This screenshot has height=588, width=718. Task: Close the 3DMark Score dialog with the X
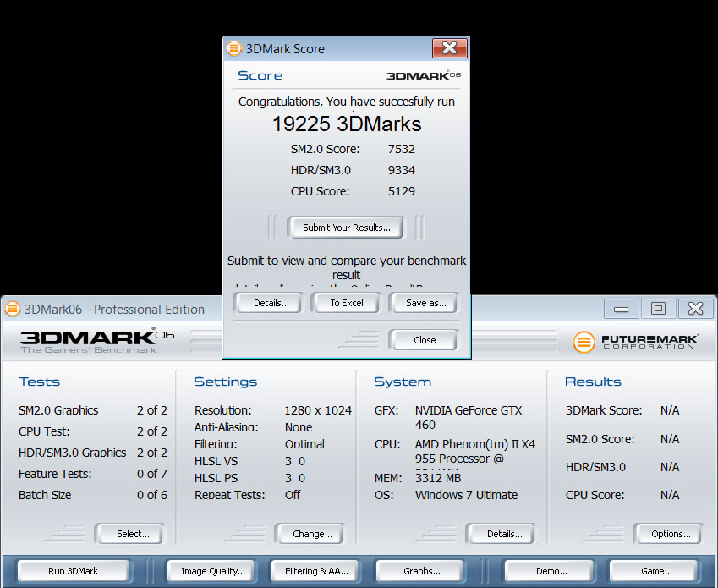tap(450, 47)
